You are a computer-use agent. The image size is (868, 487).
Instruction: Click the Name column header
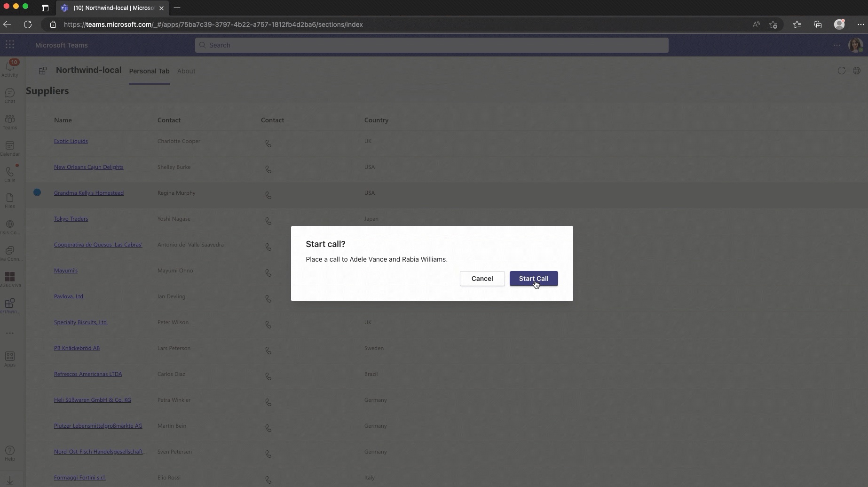(63, 120)
